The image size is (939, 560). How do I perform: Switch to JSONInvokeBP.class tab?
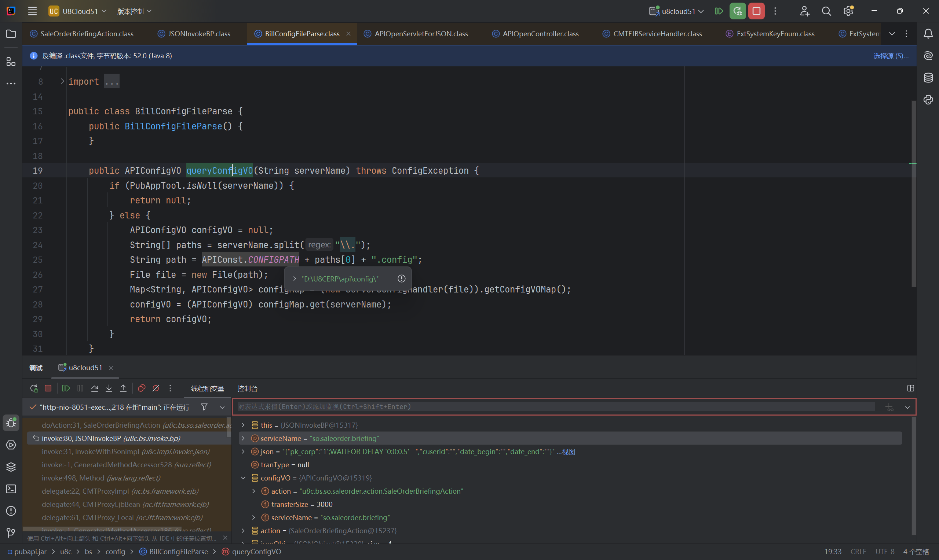click(x=194, y=34)
